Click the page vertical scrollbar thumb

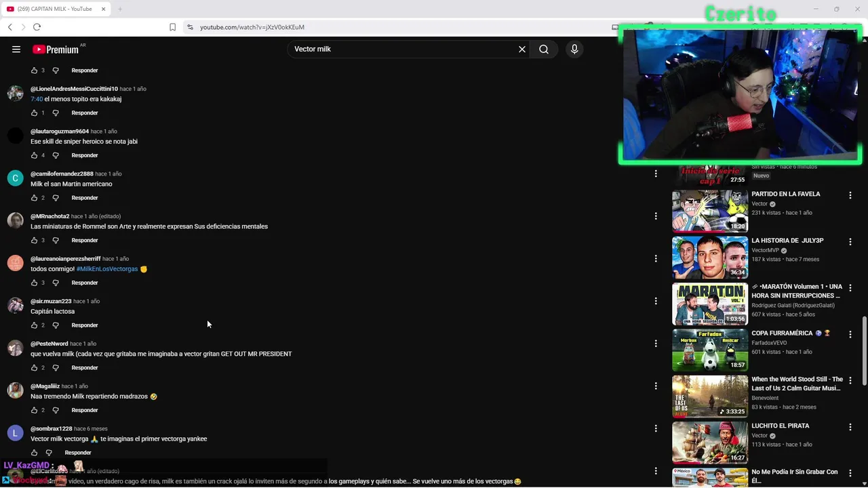click(864, 351)
